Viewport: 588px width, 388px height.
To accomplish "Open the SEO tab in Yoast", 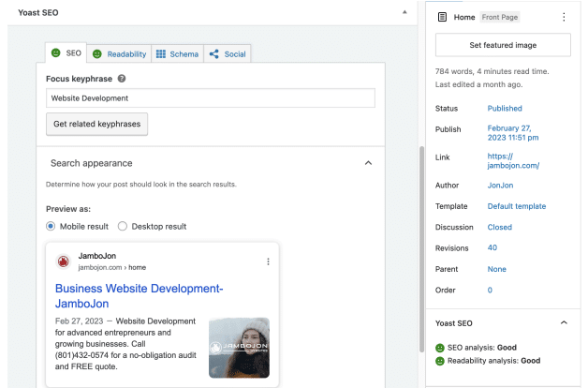I will [x=66, y=52].
